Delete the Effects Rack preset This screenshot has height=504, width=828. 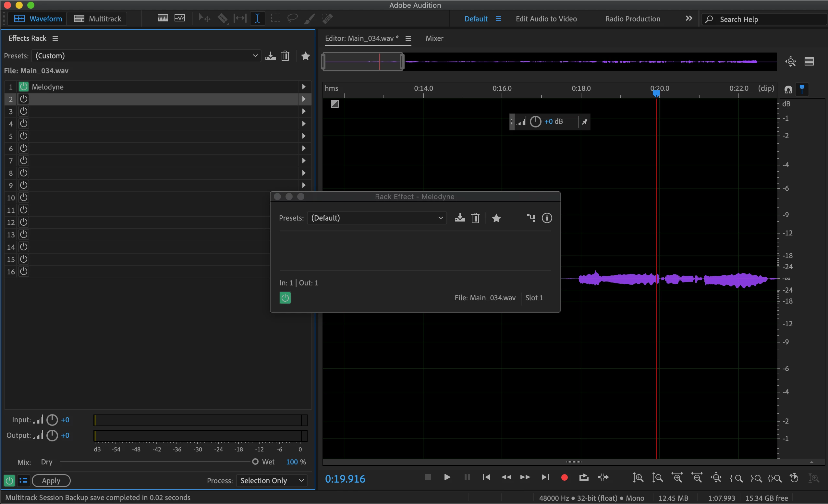(285, 56)
